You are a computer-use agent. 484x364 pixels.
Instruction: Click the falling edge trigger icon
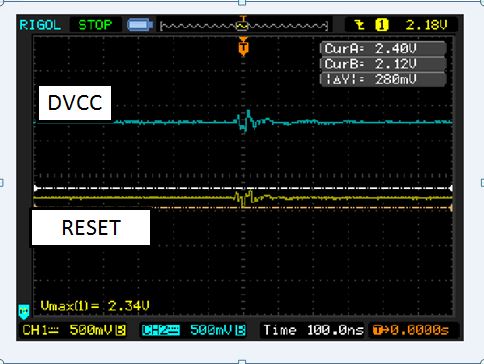click(359, 25)
